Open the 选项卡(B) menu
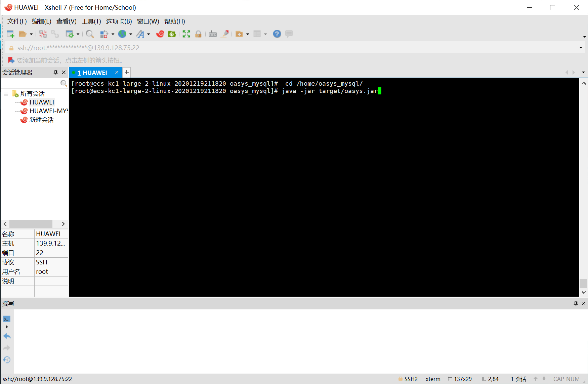 pos(119,22)
